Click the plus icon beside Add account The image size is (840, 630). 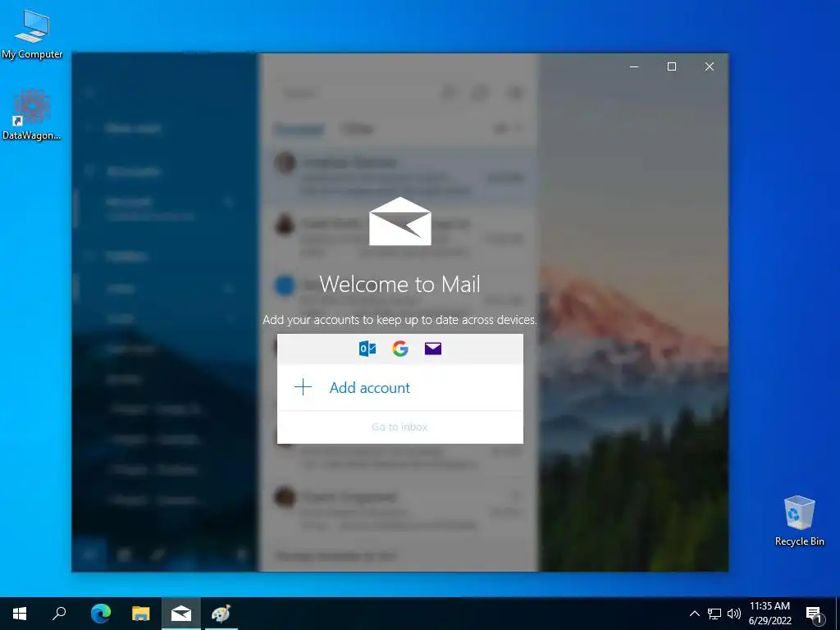point(304,387)
